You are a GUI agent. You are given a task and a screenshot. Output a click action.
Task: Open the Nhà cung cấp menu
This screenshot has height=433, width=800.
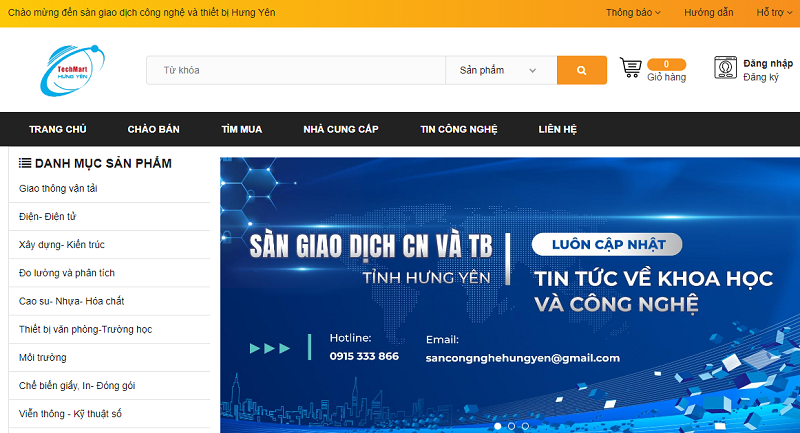click(341, 130)
